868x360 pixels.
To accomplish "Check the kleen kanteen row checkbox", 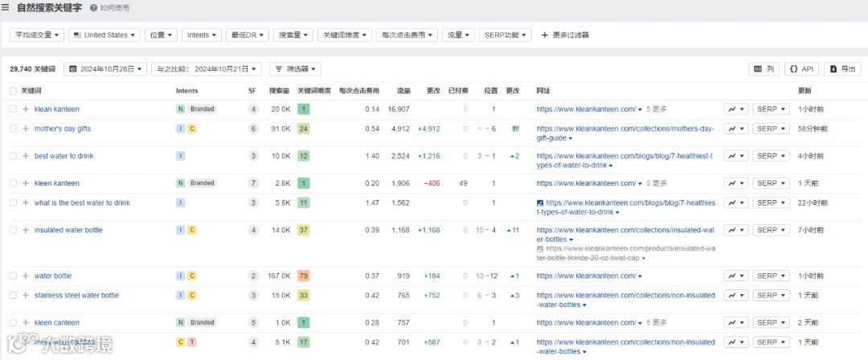I will coord(14,182).
